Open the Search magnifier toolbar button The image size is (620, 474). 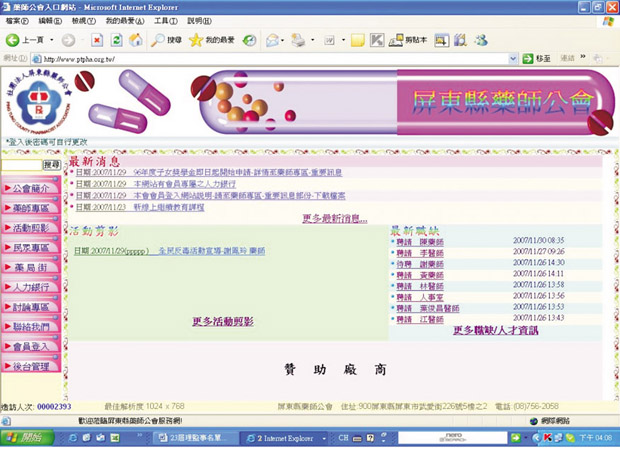[158, 40]
